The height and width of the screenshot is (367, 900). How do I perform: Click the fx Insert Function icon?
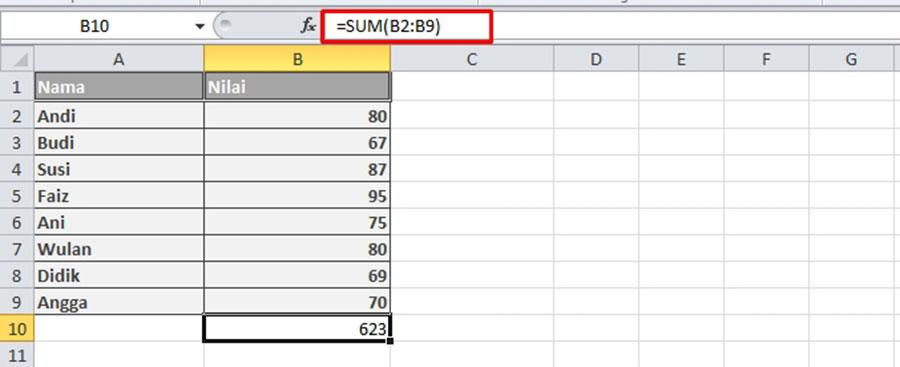pyautogui.click(x=308, y=26)
